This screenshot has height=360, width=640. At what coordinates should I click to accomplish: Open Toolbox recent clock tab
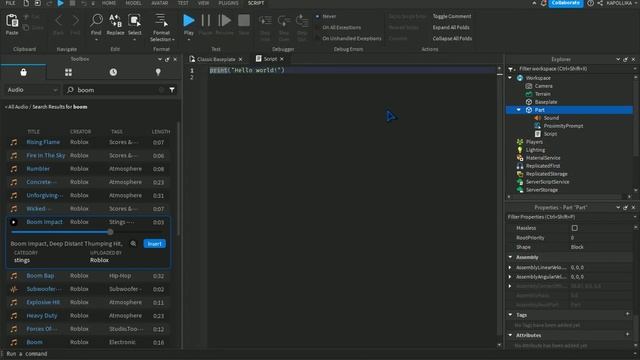point(113,72)
